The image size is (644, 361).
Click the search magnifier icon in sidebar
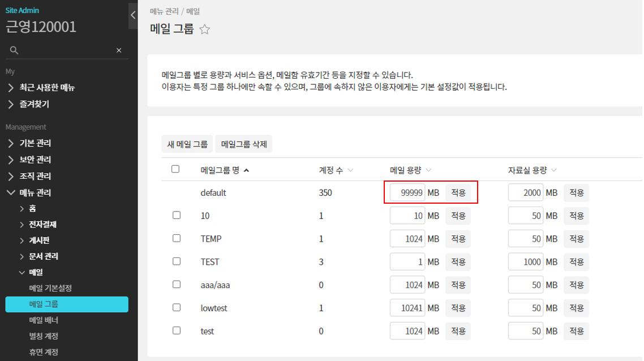click(14, 50)
